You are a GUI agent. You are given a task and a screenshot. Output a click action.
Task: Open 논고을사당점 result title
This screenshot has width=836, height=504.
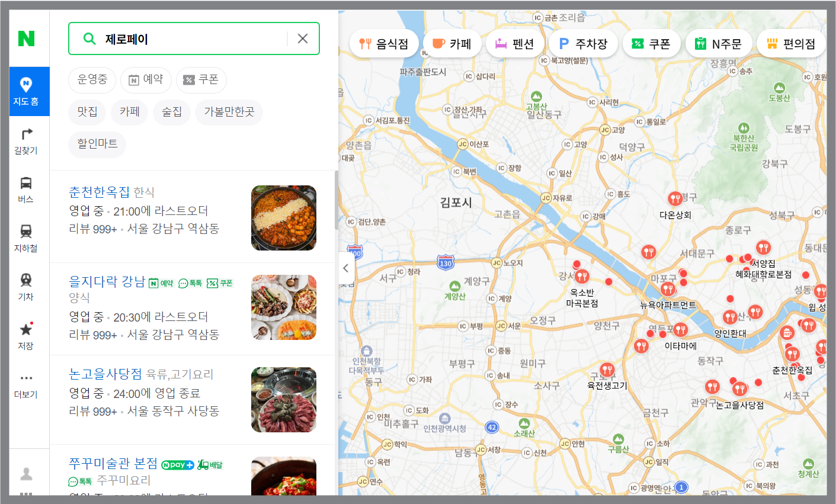click(105, 374)
